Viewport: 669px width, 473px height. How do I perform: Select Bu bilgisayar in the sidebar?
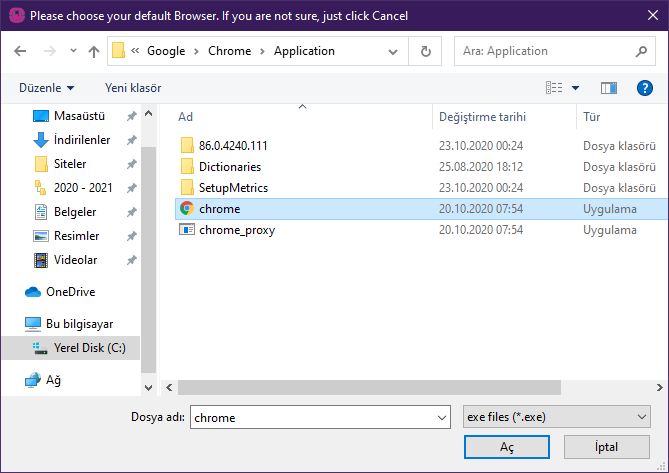tap(79, 324)
